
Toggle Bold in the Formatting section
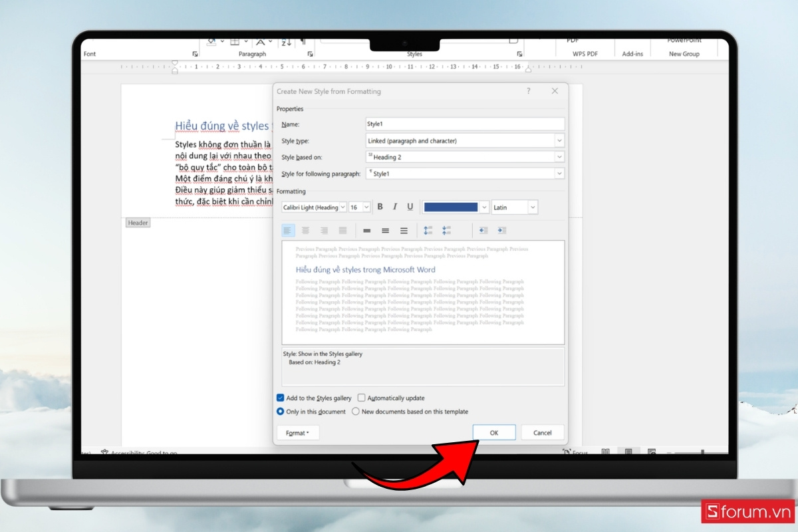pos(380,207)
